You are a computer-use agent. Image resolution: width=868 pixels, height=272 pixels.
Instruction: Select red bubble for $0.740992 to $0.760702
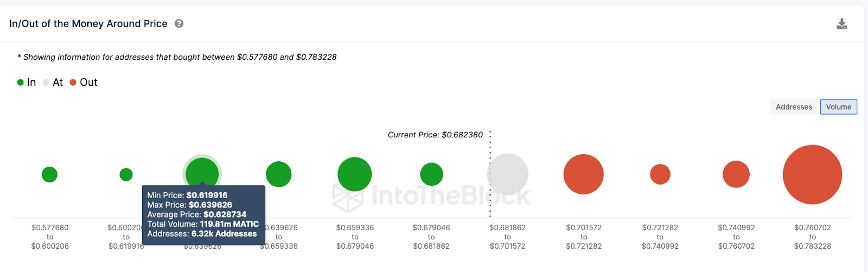tap(736, 174)
